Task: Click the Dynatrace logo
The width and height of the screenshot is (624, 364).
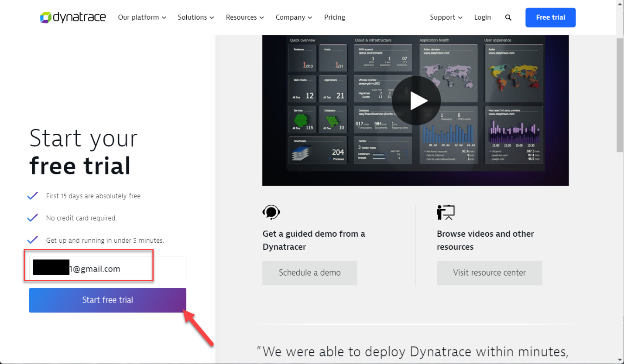Action: click(73, 17)
